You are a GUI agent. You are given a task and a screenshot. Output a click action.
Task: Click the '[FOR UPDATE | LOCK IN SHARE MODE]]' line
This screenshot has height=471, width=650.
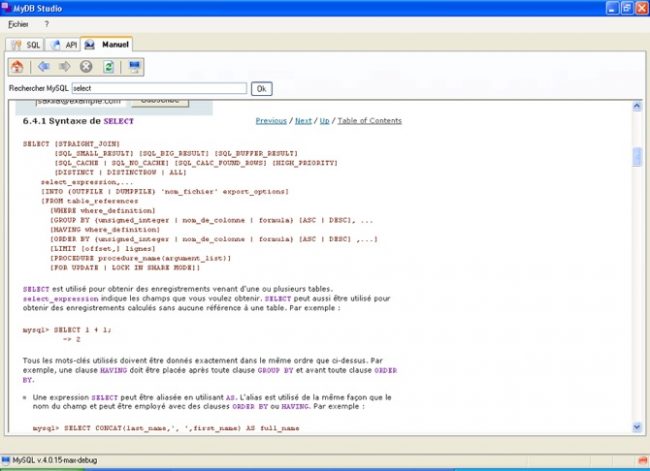tap(125, 268)
